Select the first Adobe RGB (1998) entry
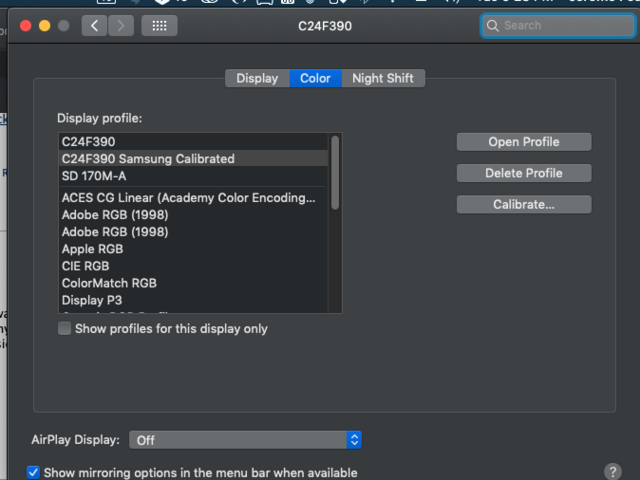Viewport: 640px width, 480px height. pyautogui.click(x=193, y=215)
